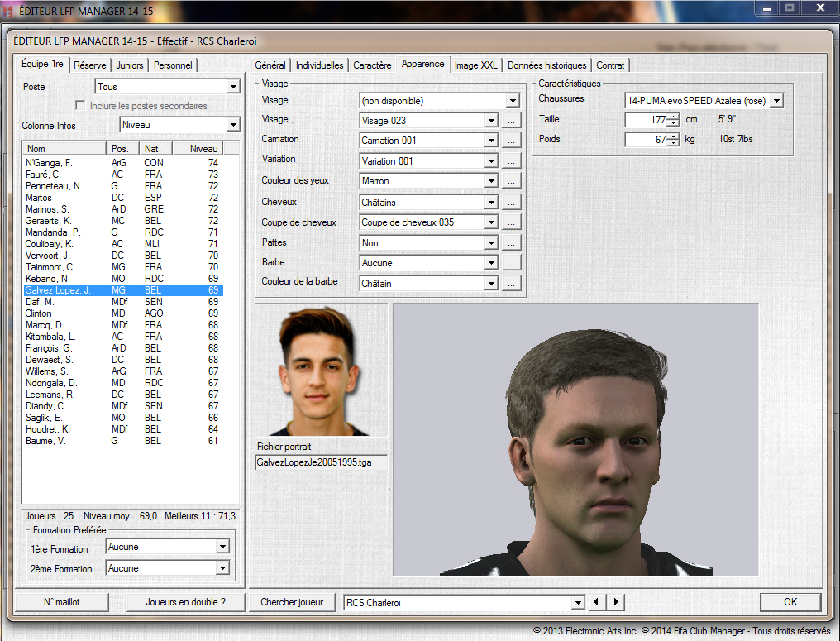Screen dimensions: 840x641
Task: Confirm with the OK button
Action: point(790,602)
